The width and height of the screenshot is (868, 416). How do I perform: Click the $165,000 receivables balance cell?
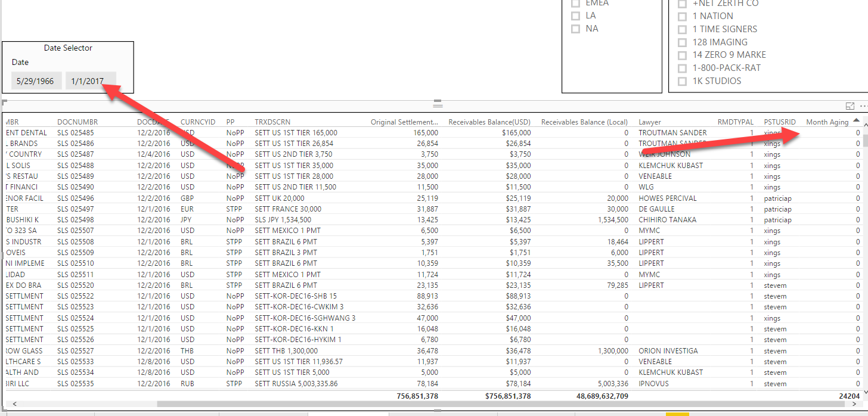click(x=515, y=132)
